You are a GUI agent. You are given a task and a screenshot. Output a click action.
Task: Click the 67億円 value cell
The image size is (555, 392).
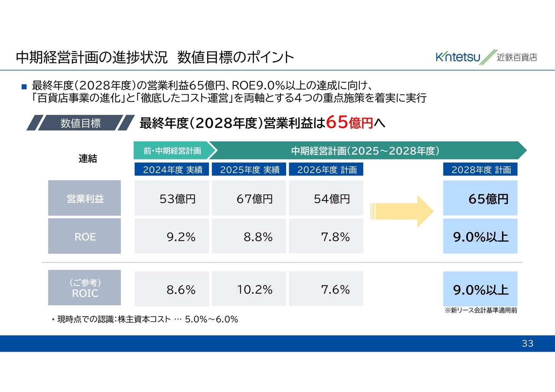click(x=249, y=198)
